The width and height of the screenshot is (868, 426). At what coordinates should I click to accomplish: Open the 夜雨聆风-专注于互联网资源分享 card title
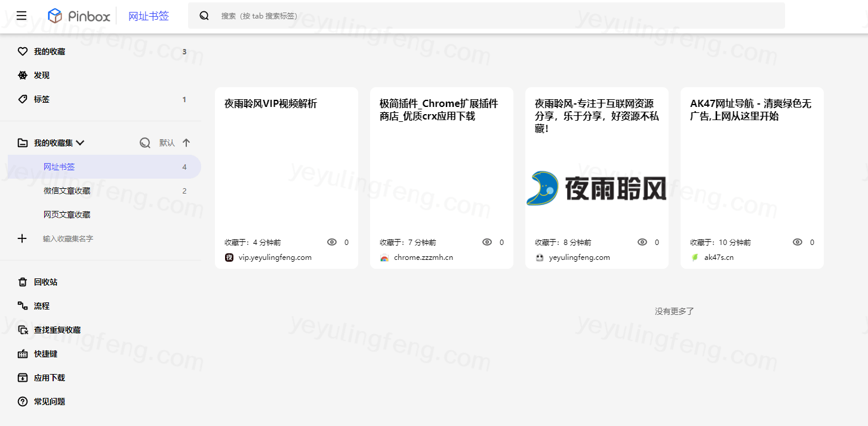(597, 116)
